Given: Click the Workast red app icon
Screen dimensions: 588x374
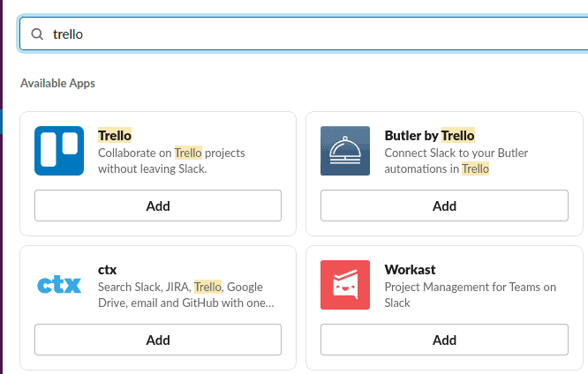Looking at the screenshot, I should pyautogui.click(x=345, y=285).
